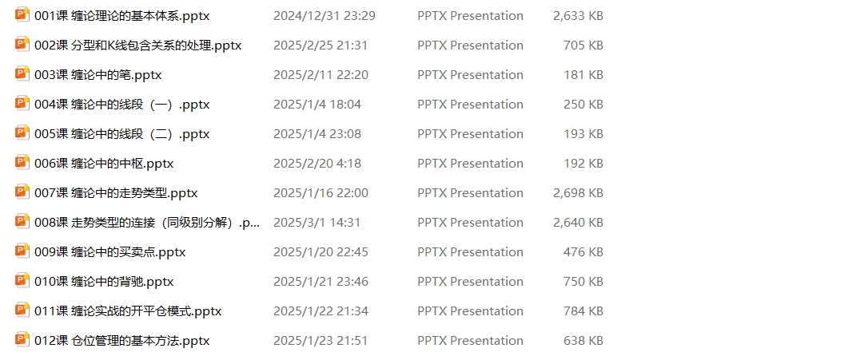The image size is (868, 356).
Task: Click the PPTX icon for 009课 买卖点
Action: tap(22, 251)
